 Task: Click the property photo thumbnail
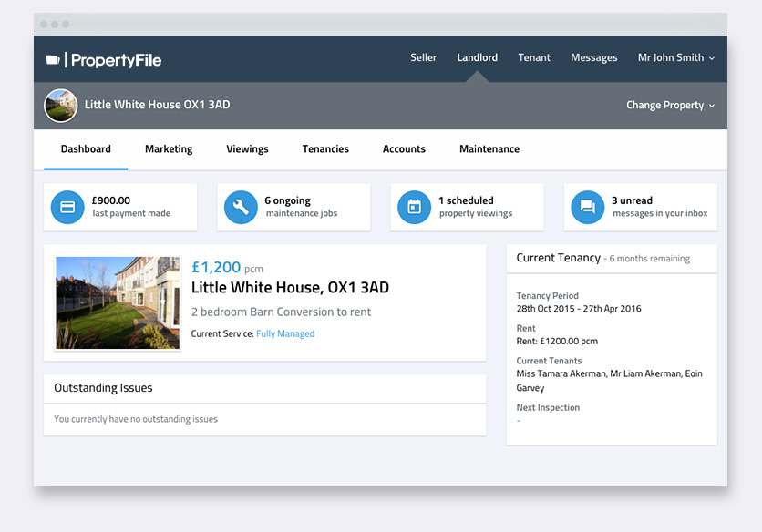(118, 302)
